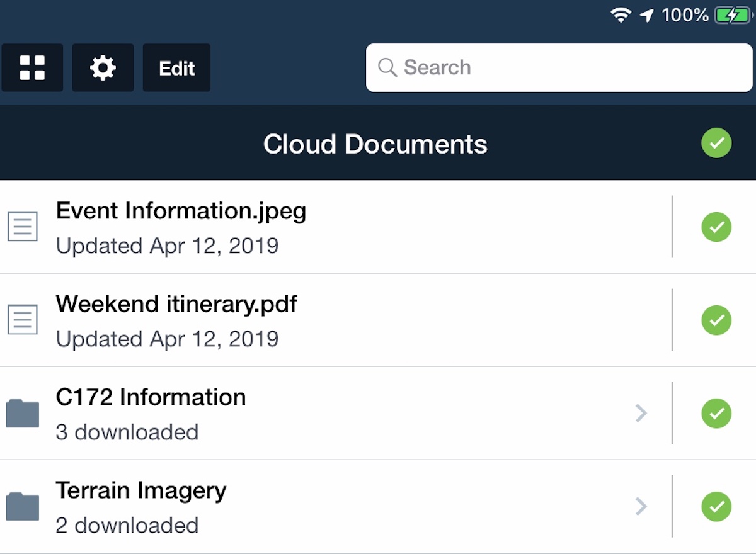The height and width of the screenshot is (554, 756).
Task: Click the C172 Information folder icon
Action: click(x=23, y=413)
